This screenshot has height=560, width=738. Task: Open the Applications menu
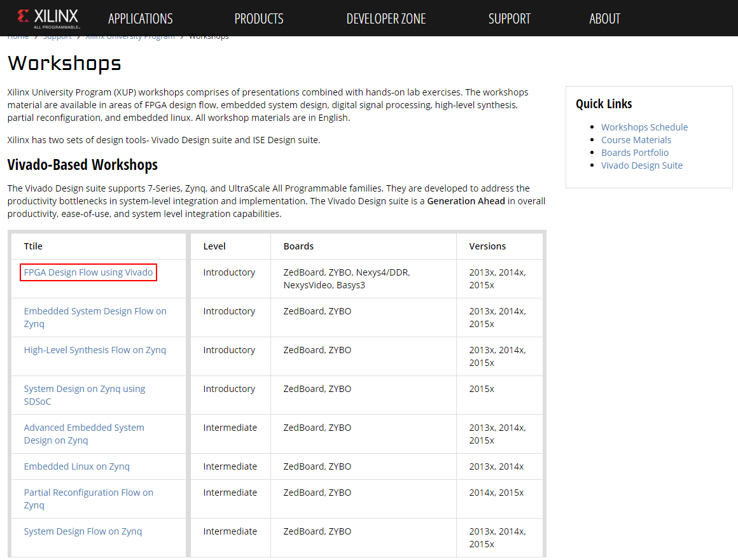pyautogui.click(x=140, y=19)
